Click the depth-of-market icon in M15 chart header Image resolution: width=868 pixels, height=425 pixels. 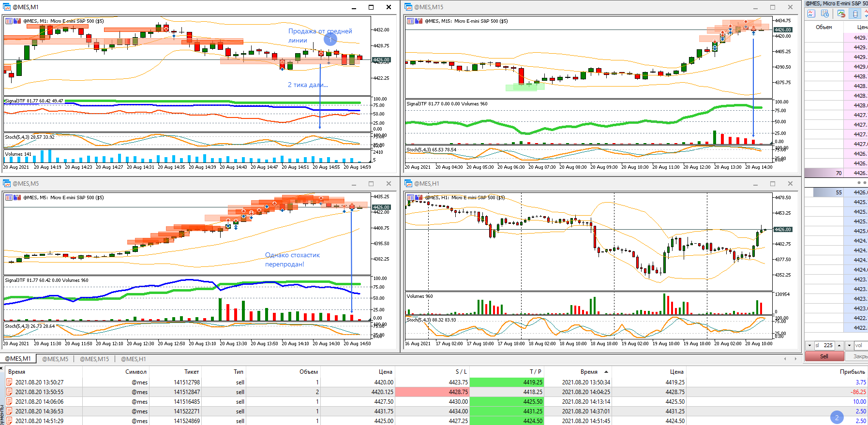411,21
